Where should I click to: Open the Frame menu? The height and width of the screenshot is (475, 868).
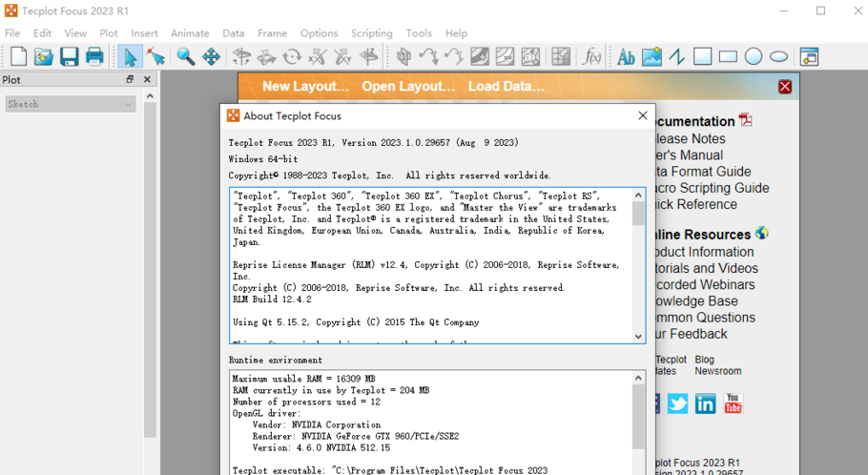(273, 33)
